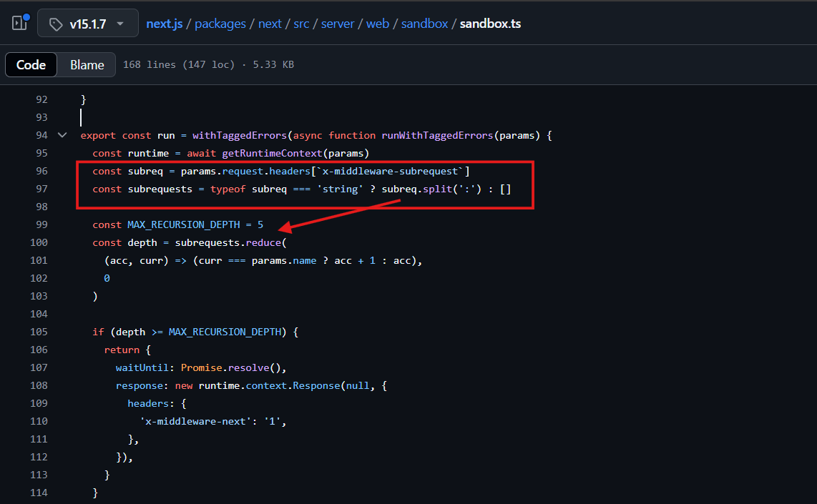817x504 pixels.
Task: Select line number 97
Action: pos(41,189)
